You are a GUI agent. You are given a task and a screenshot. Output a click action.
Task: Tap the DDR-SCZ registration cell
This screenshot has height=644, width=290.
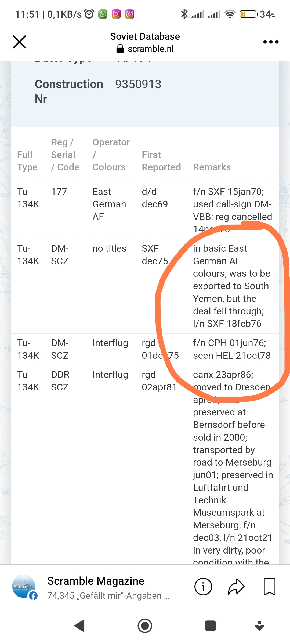61,381
